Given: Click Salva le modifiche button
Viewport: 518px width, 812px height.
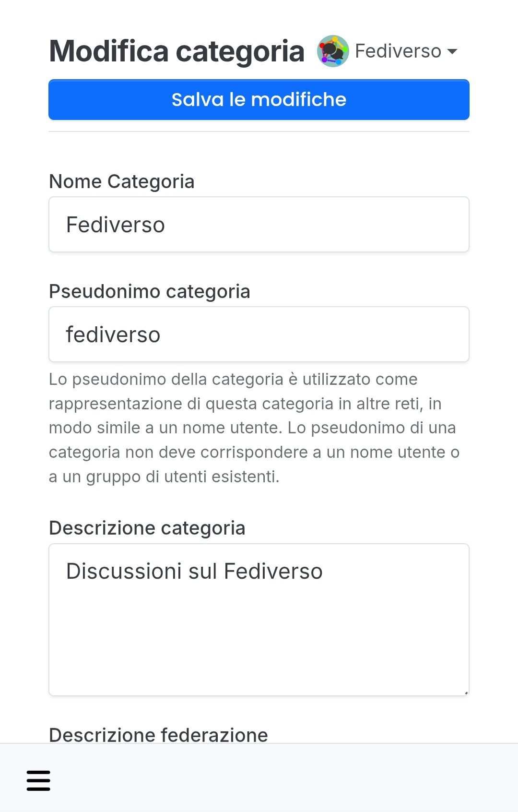Looking at the screenshot, I should [x=259, y=99].
